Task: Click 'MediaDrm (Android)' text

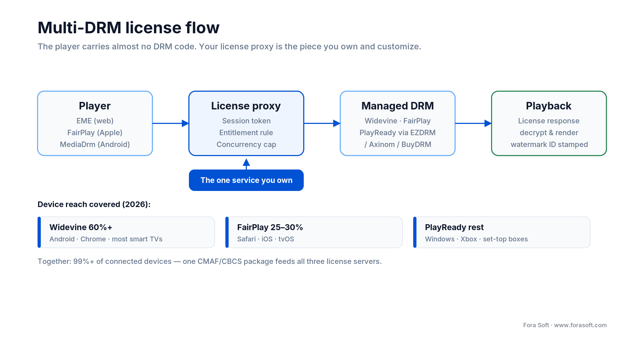Action: [x=95, y=145]
